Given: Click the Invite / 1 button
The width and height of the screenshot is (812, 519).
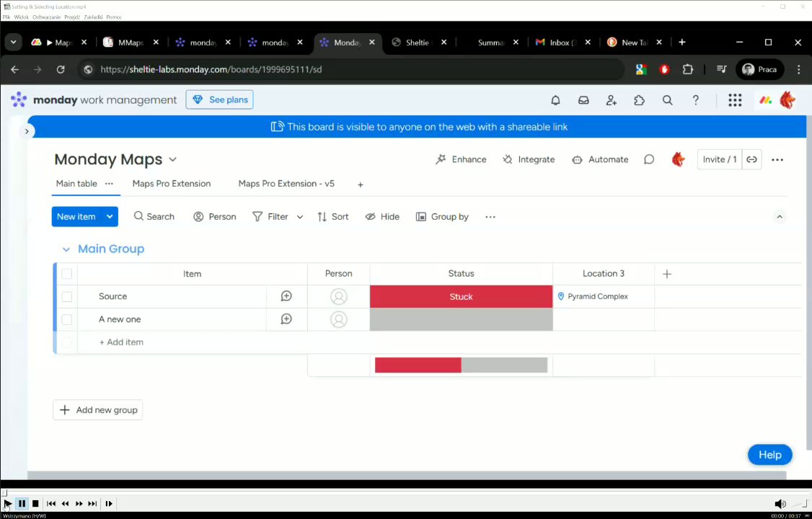Looking at the screenshot, I should (720, 160).
